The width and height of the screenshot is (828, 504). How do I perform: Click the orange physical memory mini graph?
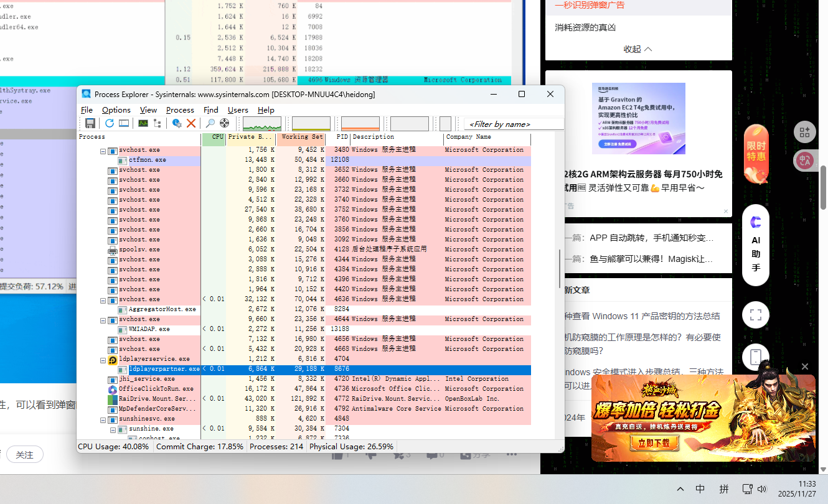pos(360,123)
